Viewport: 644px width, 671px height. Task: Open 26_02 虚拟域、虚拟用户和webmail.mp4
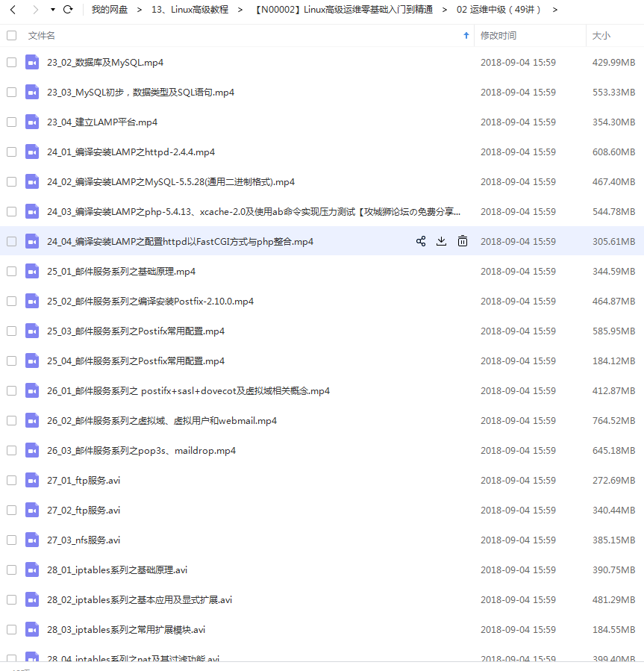click(162, 421)
